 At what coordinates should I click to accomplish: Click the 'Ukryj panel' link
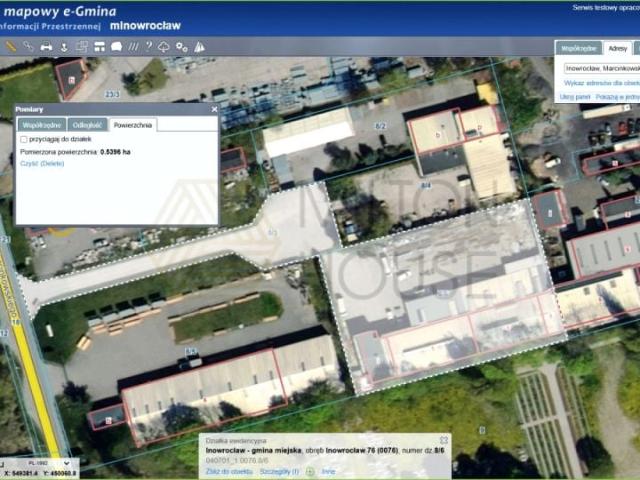tap(574, 97)
